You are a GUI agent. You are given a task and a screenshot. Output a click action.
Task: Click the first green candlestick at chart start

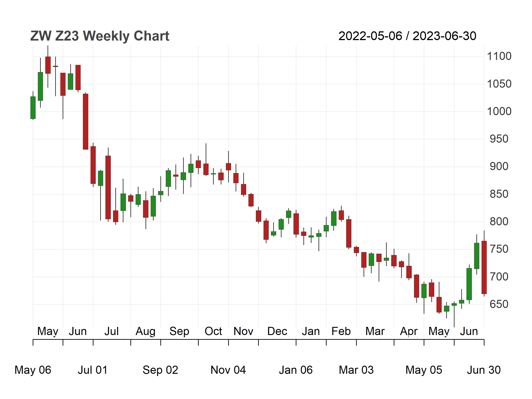point(33,107)
